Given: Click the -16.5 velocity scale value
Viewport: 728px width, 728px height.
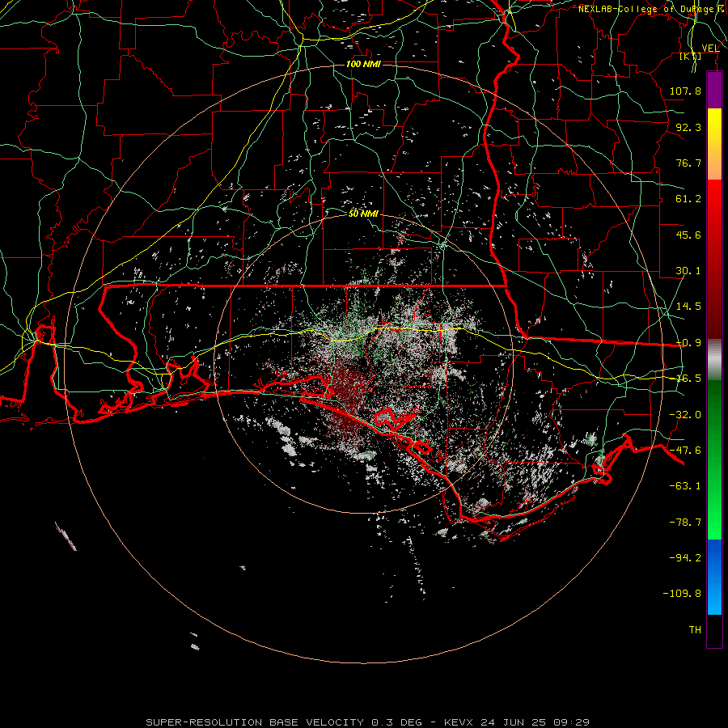Looking at the screenshot, I should click(x=688, y=379).
